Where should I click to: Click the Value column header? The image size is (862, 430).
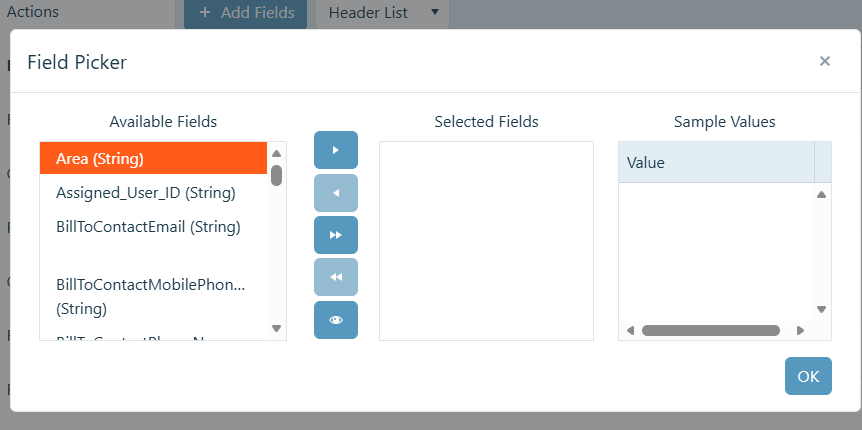pos(716,162)
